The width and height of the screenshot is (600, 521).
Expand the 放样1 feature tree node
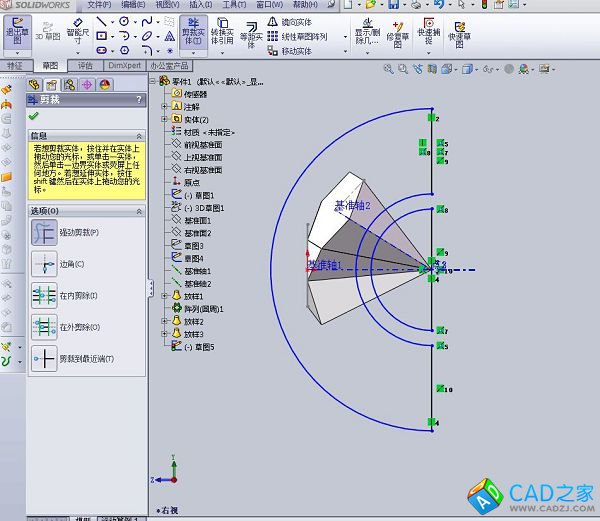coord(165,296)
